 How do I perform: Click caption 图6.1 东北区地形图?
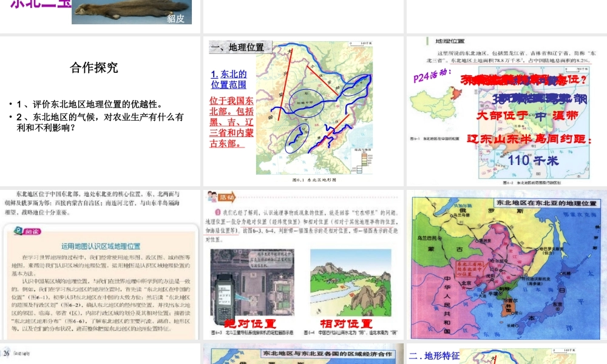(x=314, y=180)
